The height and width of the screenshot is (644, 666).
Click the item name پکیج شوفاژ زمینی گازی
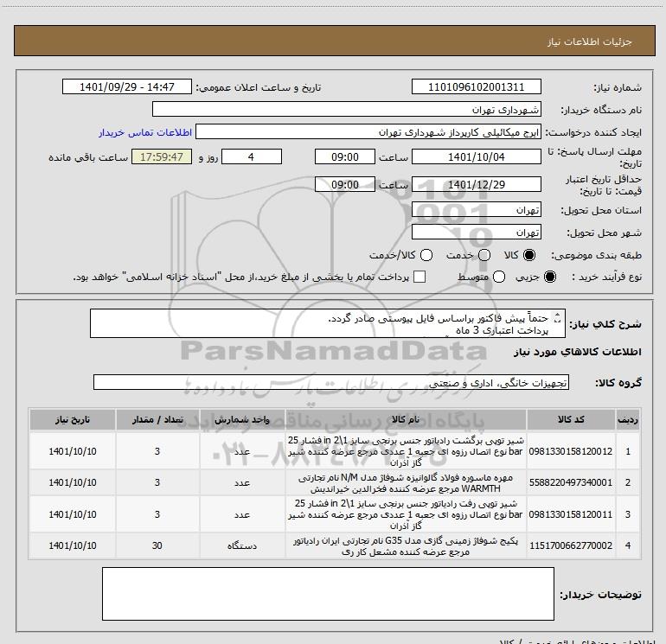[x=406, y=546]
